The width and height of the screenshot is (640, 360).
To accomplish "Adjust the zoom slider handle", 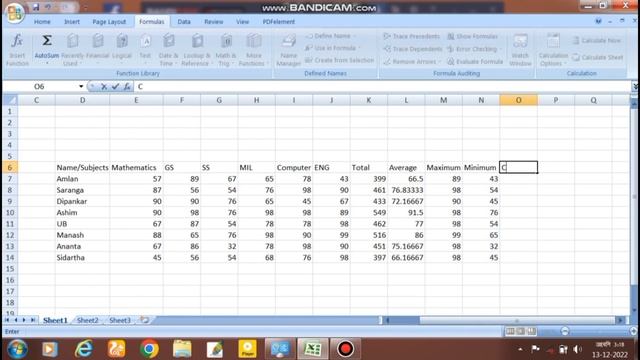I will (x=565, y=331).
